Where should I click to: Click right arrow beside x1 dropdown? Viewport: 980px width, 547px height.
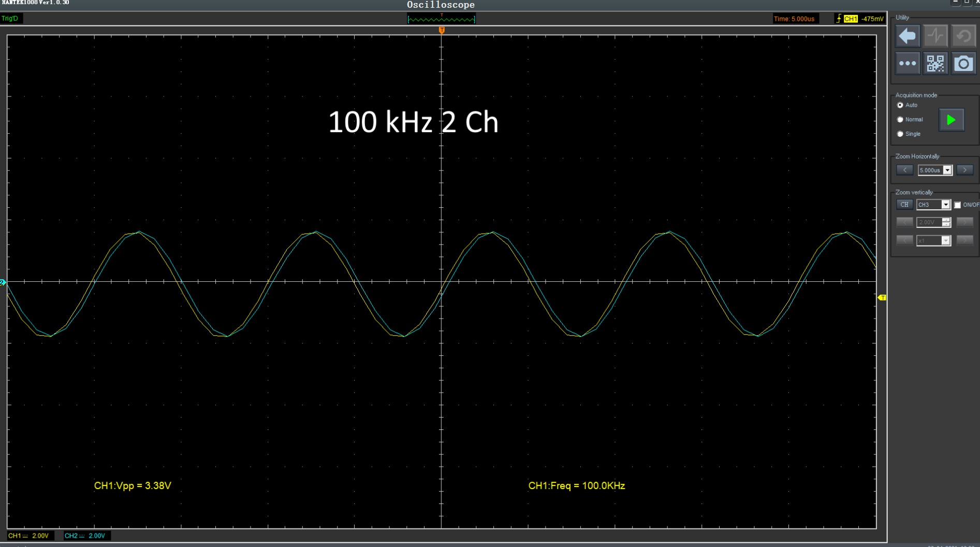click(965, 240)
